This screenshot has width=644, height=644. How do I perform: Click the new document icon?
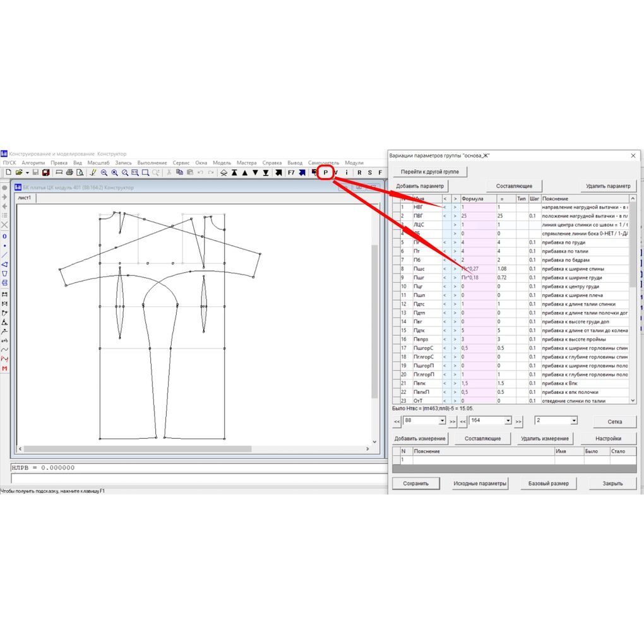point(8,172)
